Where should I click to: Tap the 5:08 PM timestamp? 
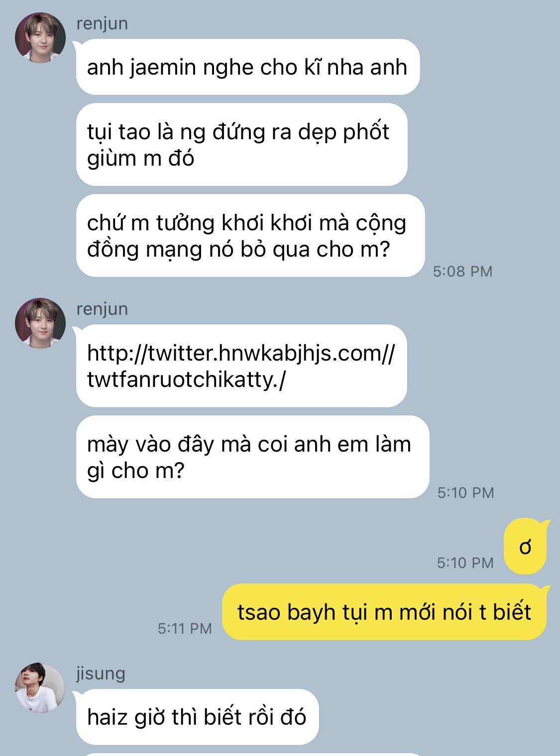click(462, 271)
